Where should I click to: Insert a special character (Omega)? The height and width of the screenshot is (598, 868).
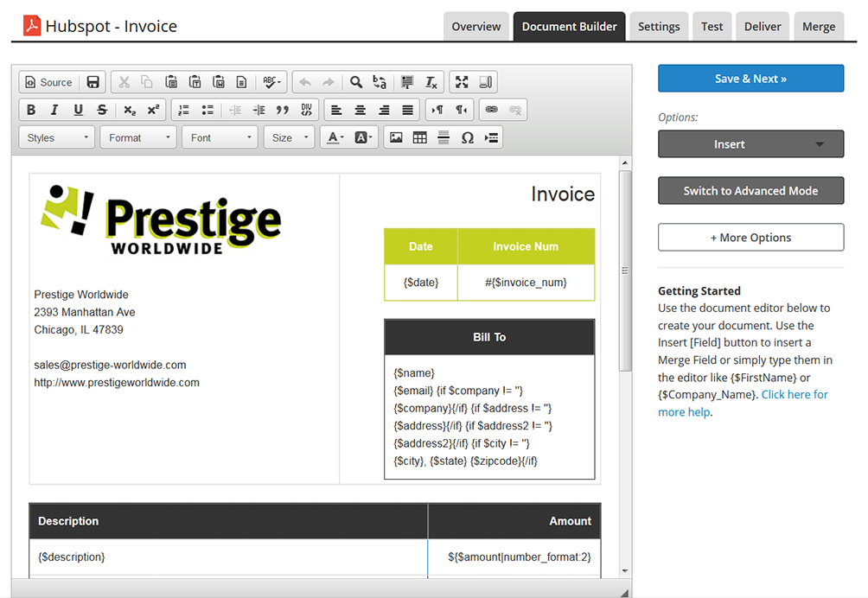tap(467, 137)
